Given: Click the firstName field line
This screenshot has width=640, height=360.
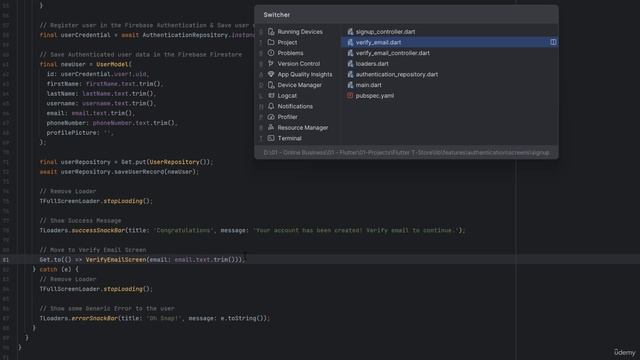Looking at the screenshot, I should 105,84.
